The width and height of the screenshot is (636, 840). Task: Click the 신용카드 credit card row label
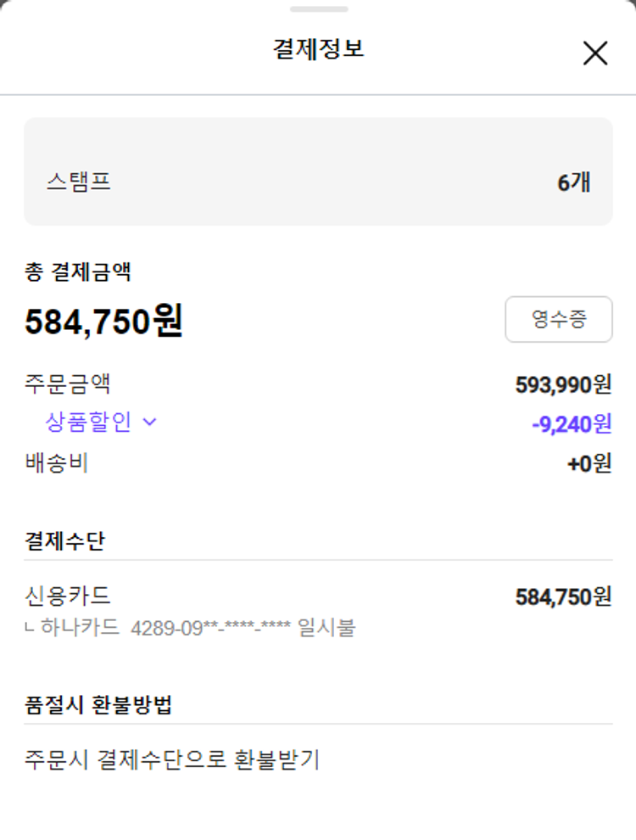68,596
